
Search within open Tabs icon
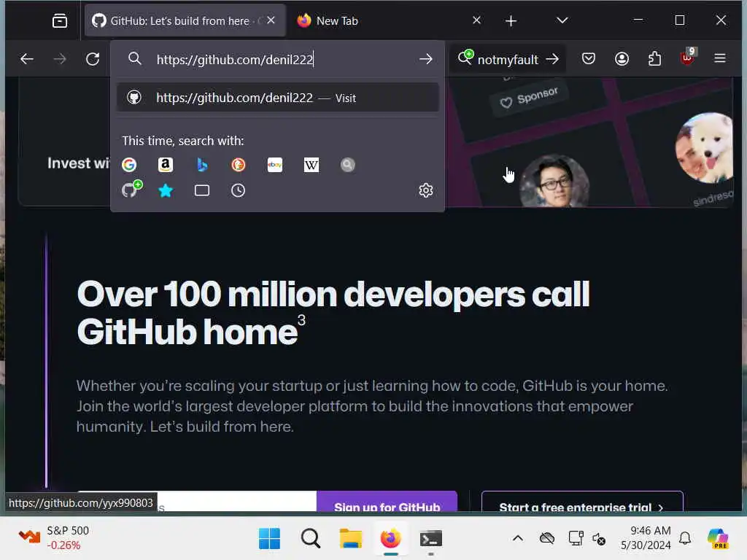pos(202,190)
